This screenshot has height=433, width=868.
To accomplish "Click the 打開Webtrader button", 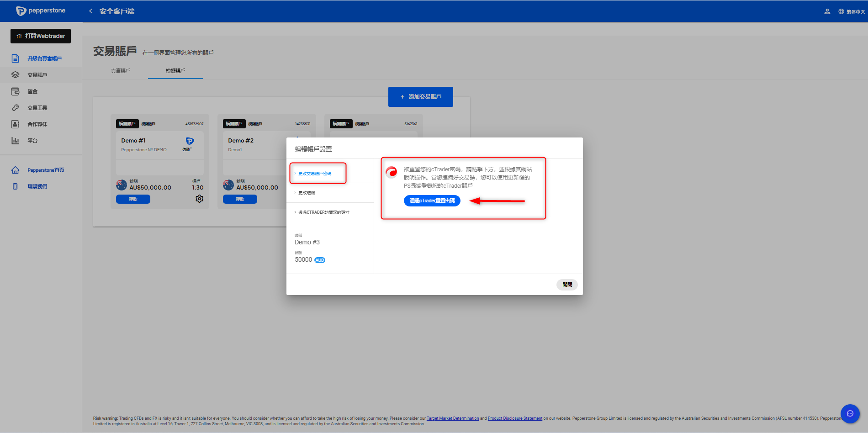I will (41, 36).
